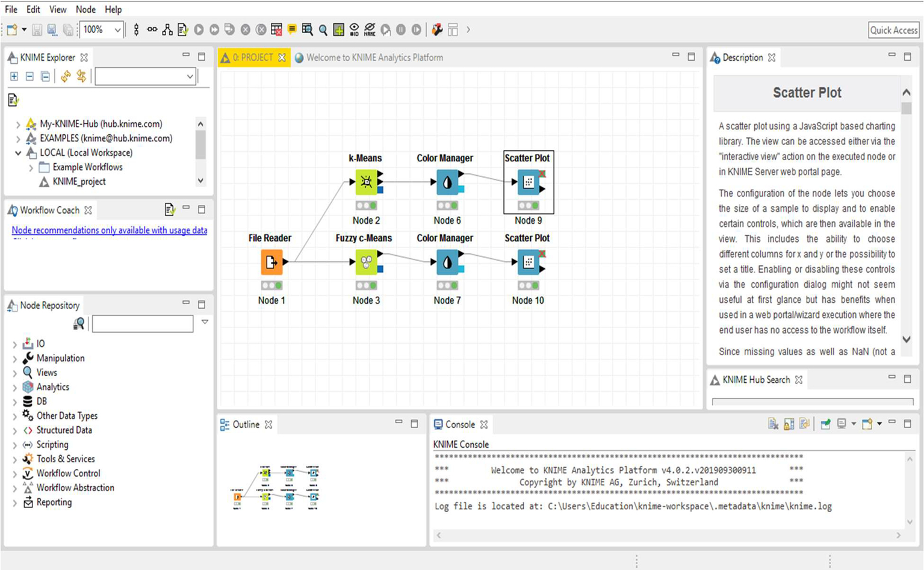Expand the Analytics category
Image resolution: width=924 pixels, height=570 pixels.
(15, 387)
